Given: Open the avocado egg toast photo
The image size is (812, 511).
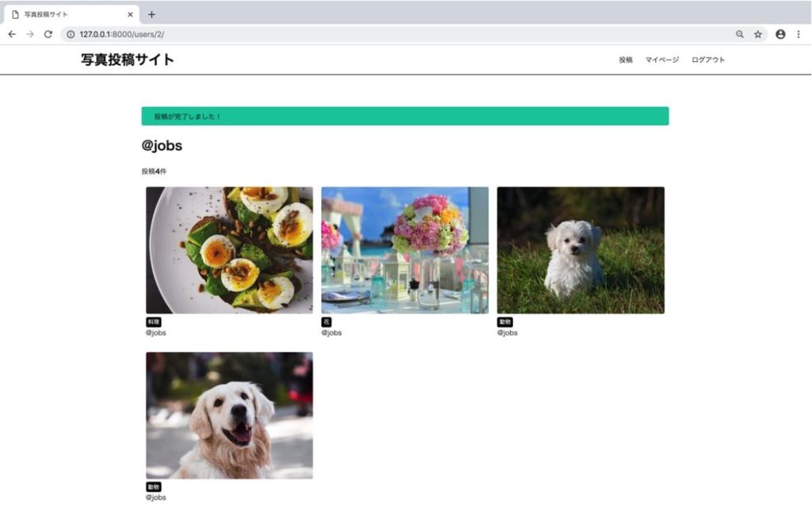Looking at the screenshot, I should (x=229, y=250).
